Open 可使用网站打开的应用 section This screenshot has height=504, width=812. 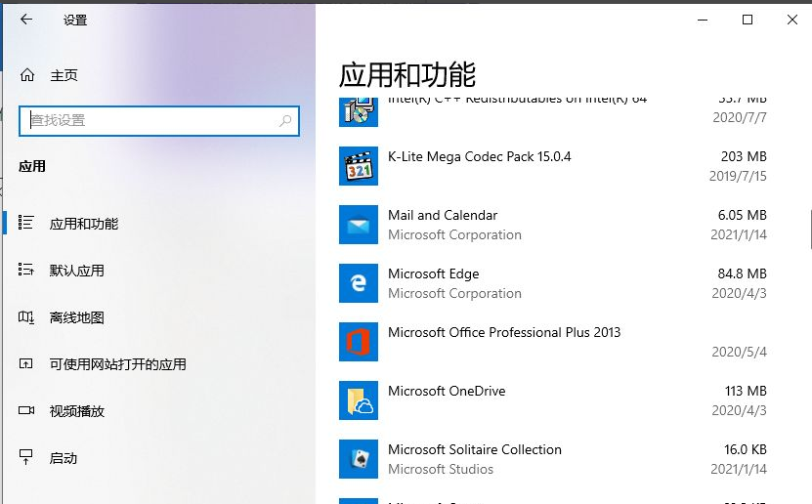click(x=117, y=364)
